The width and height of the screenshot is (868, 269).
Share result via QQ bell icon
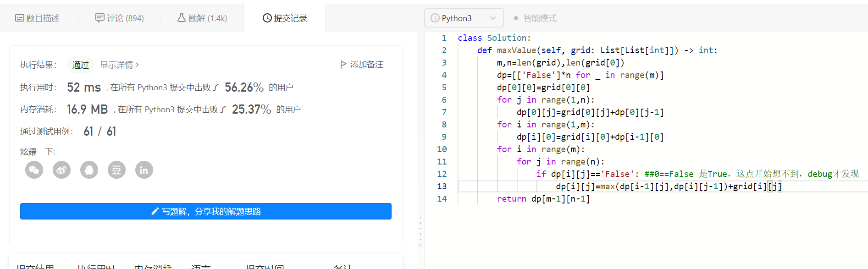tap(89, 170)
